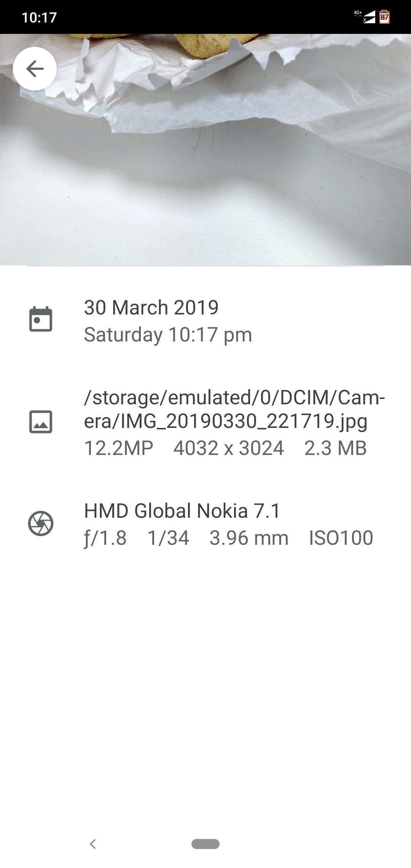Select the HMD Global Nokia 7.1 label
This screenshot has height=868, width=411.
click(182, 511)
